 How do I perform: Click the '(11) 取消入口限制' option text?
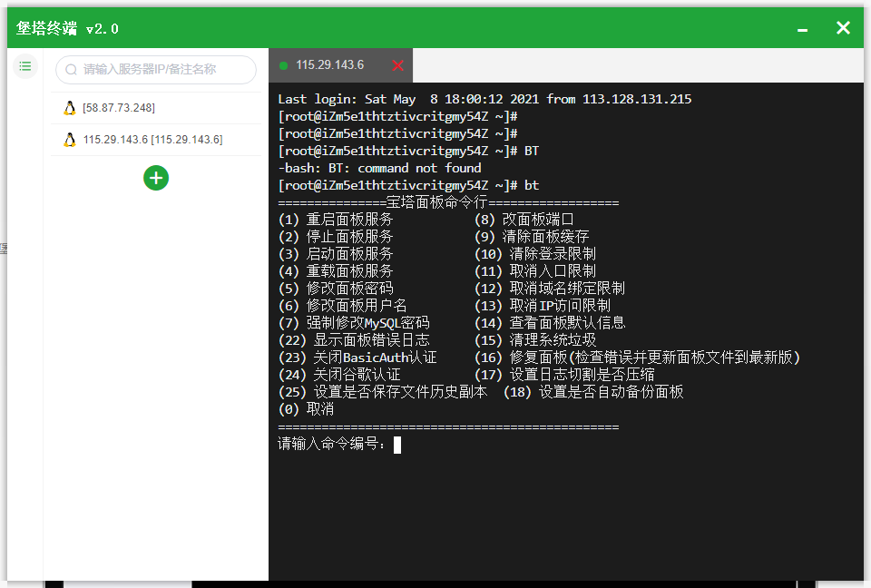(x=535, y=271)
